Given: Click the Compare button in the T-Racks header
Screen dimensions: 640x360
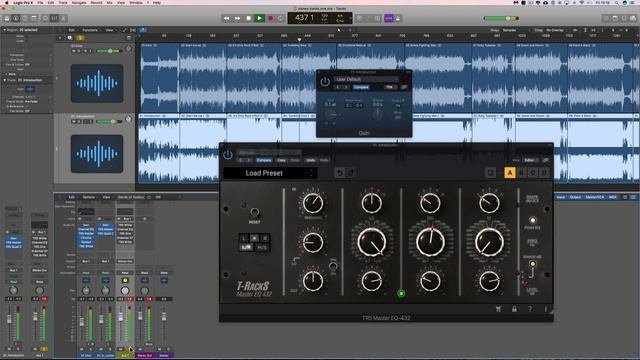Looking at the screenshot, I should point(264,160).
